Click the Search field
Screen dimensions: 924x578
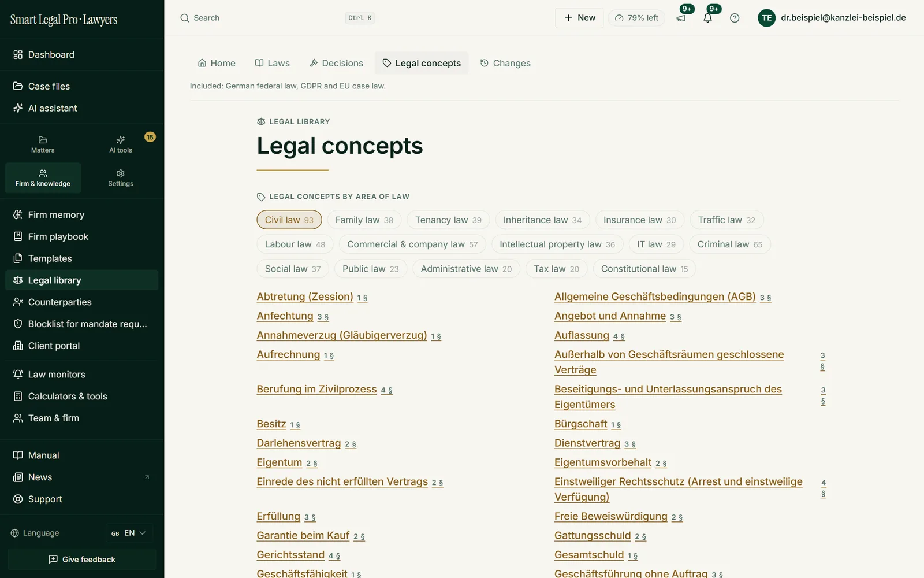point(277,18)
